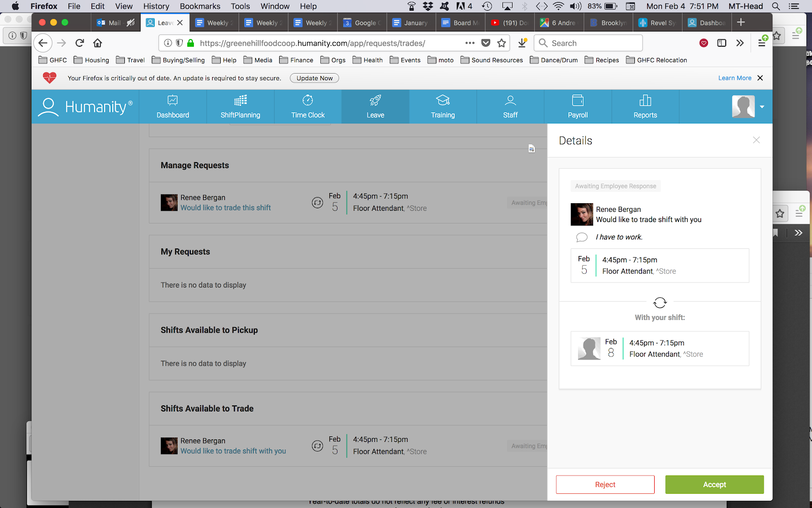Go back to the previous page
This screenshot has width=812, height=508.
pyautogui.click(x=43, y=43)
